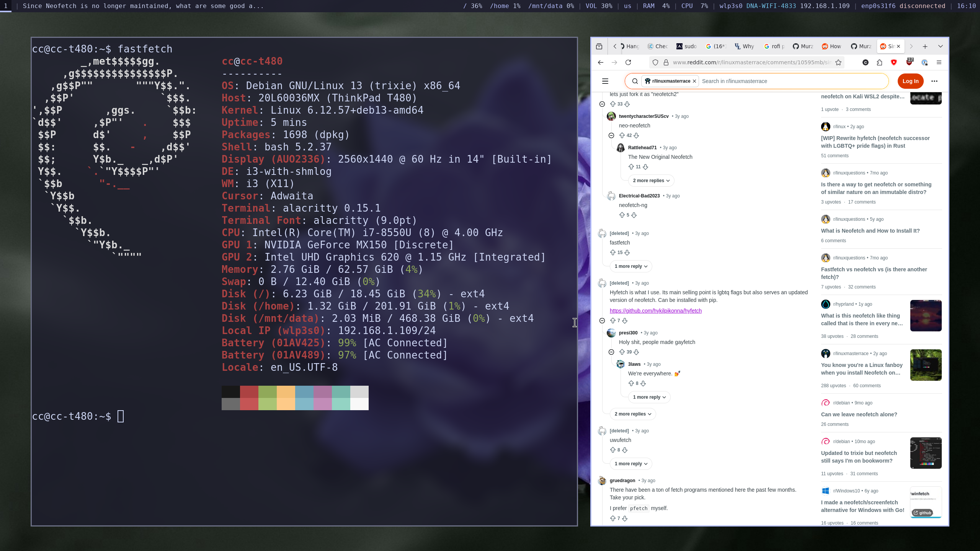Open the list all tabs dropdown
This screenshot has height=551, width=980.
pyautogui.click(x=941, y=46)
